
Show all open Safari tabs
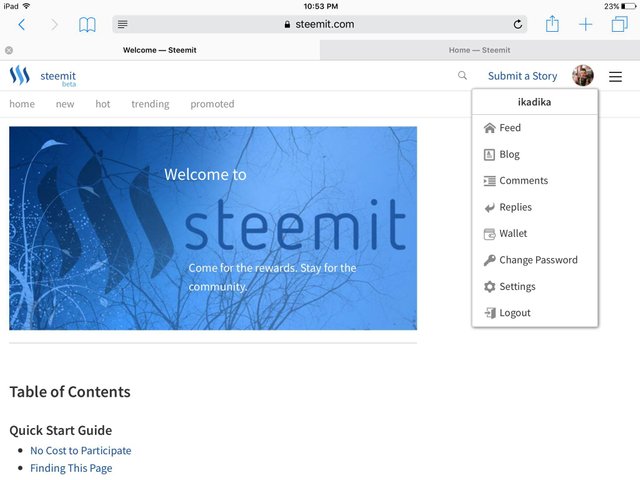[619, 24]
